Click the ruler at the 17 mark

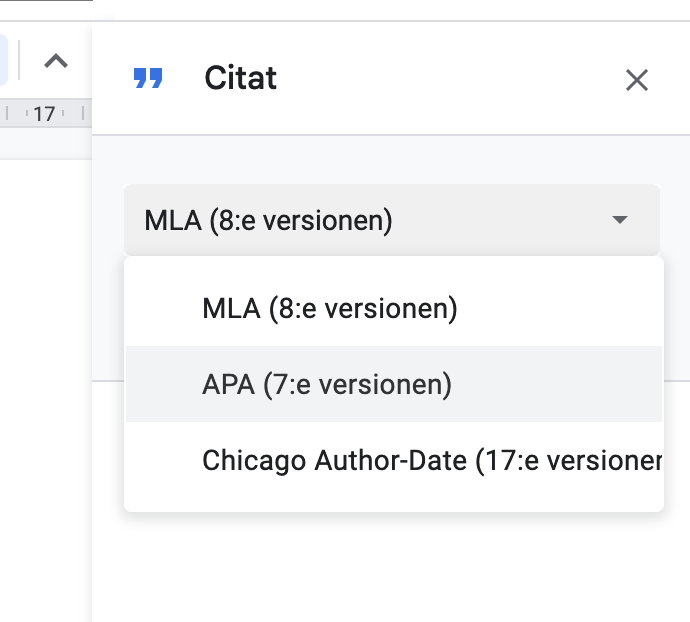(x=44, y=114)
